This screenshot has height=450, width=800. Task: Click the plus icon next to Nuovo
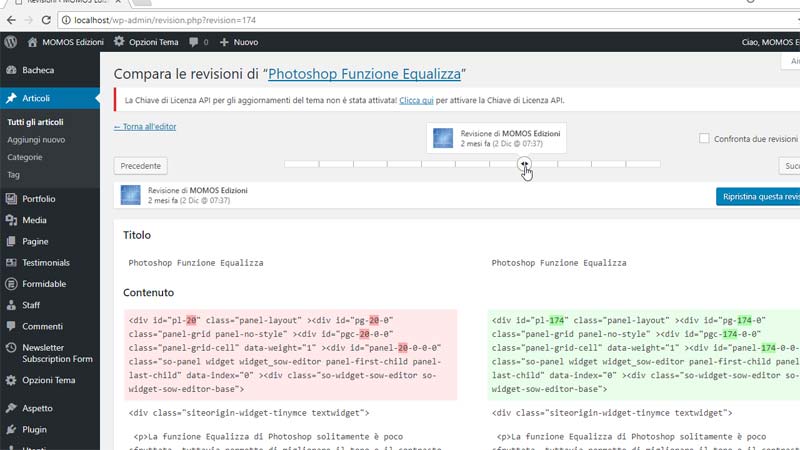click(224, 42)
